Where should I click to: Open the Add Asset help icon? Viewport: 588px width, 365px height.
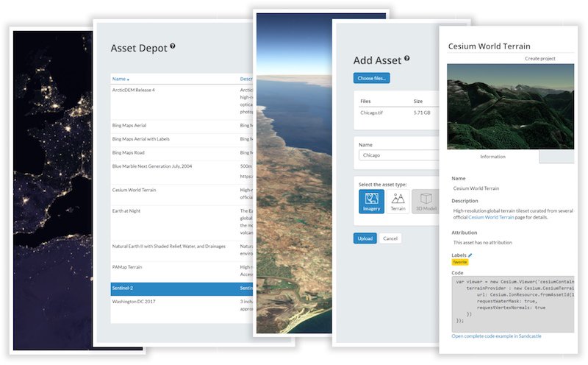click(x=407, y=58)
